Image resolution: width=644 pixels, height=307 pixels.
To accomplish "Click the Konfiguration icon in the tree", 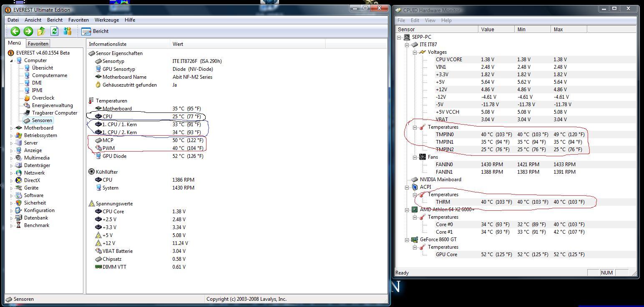I will coord(19,210).
